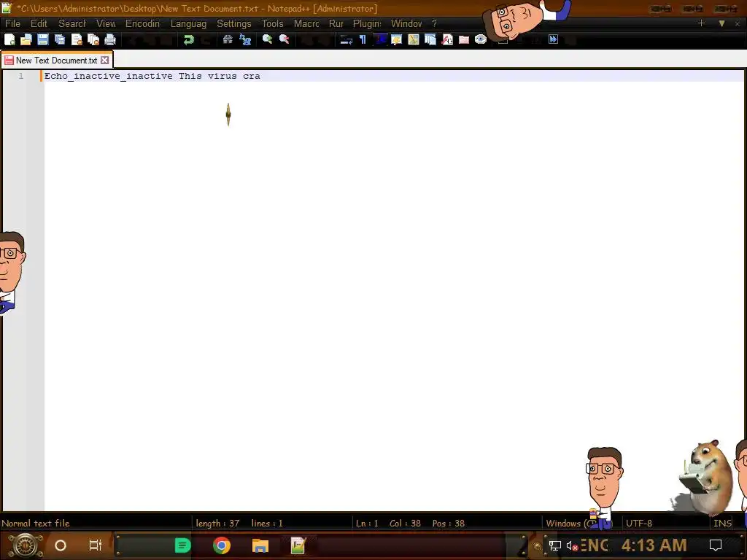The height and width of the screenshot is (560, 747).
Task: Open the green chat app taskbar icon
Action: 182,545
